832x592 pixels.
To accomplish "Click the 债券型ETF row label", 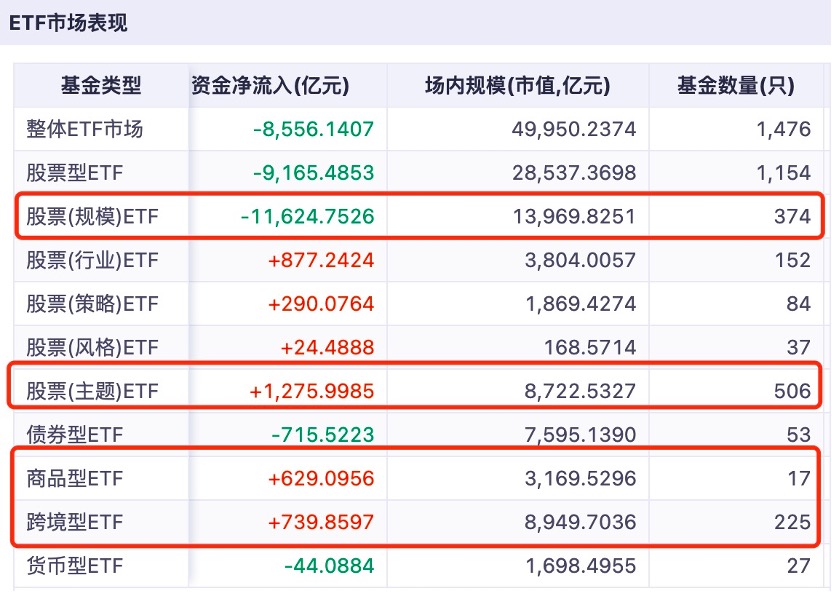I will click(x=75, y=435).
